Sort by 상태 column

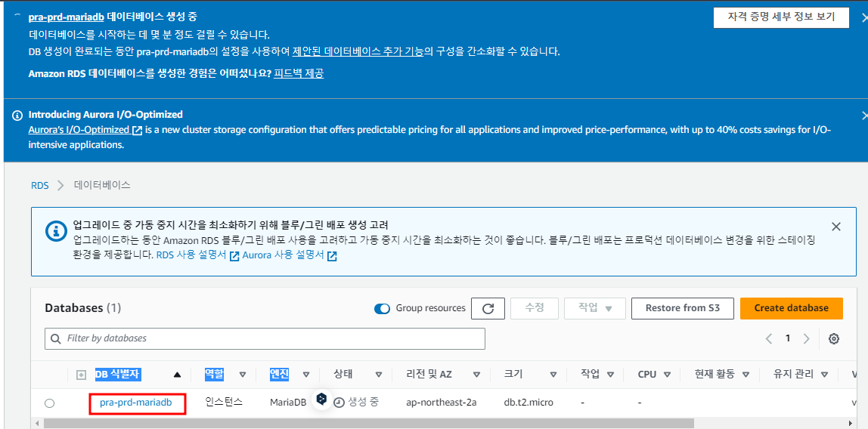click(x=379, y=375)
